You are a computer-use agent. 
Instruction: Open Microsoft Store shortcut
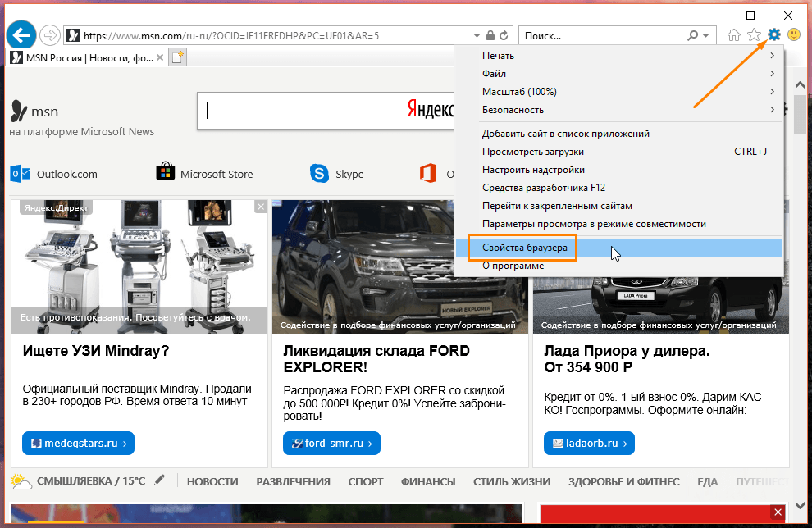[x=204, y=173]
